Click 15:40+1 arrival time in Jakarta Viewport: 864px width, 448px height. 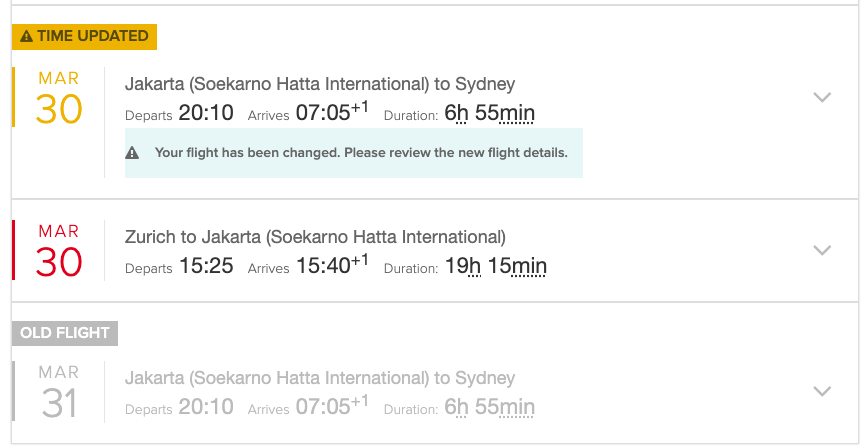point(332,264)
